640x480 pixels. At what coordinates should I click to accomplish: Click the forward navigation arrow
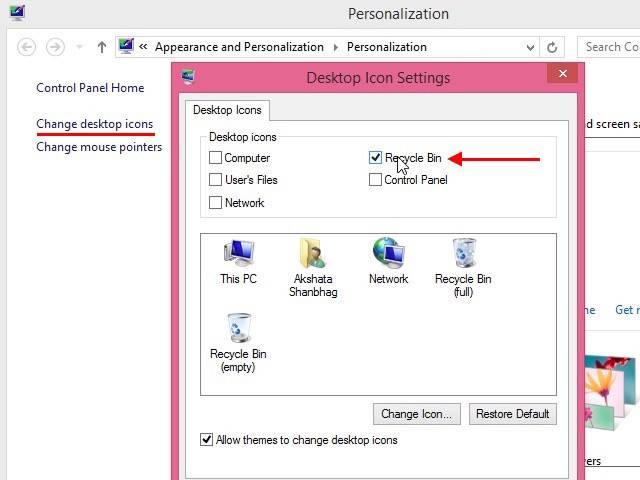tap(55, 47)
